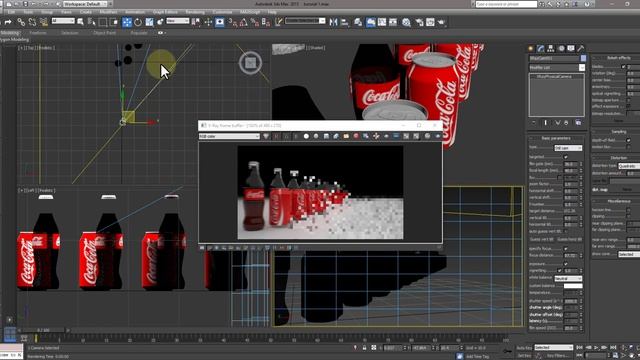Toggle the Percent Snap icon
This screenshot has width=640, height=360.
tap(255, 22)
